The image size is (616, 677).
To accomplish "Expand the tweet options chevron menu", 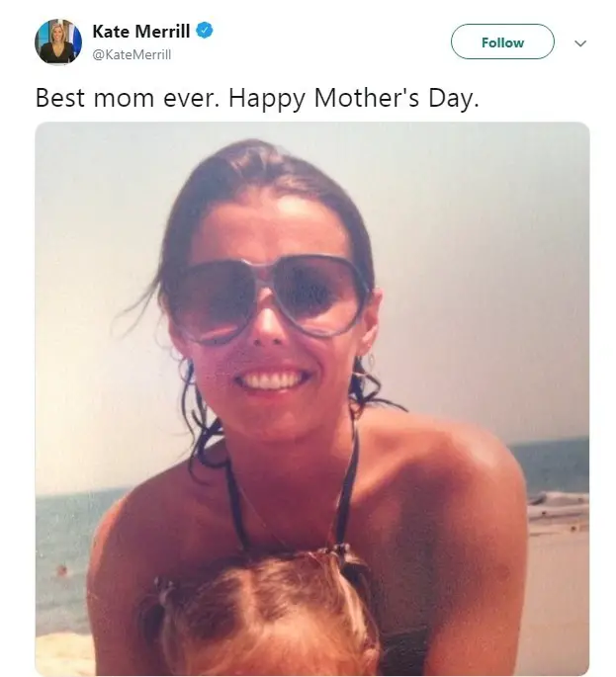I will coord(580,43).
